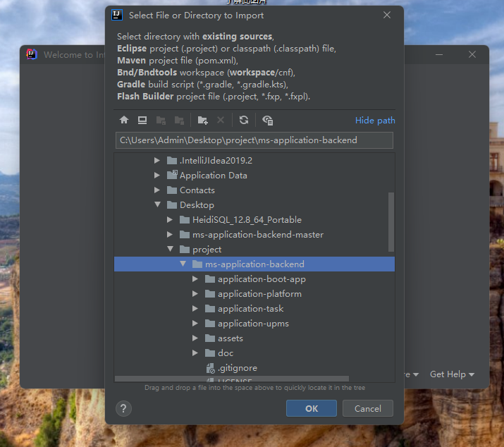This screenshot has width=504, height=447.
Task: Expand the application-boot-app folder arrow
Action: point(195,279)
